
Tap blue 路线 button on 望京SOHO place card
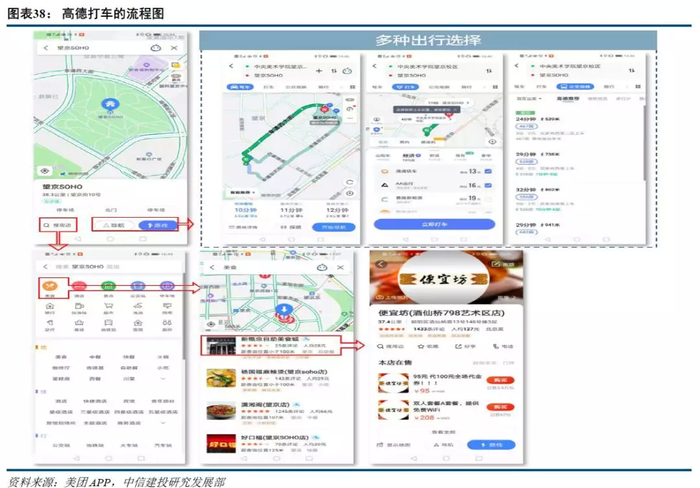coord(158,225)
